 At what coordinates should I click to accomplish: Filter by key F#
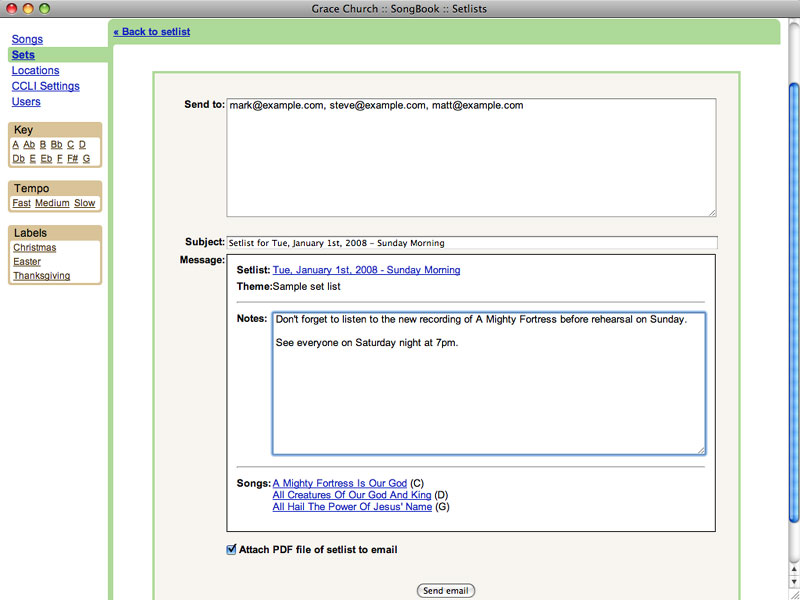coord(72,159)
